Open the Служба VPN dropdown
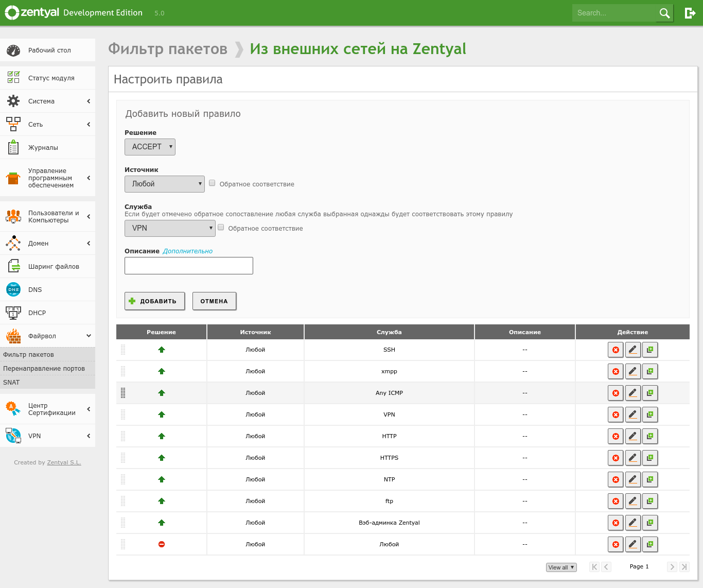This screenshot has height=588, width=703. (x=170, y=228)
